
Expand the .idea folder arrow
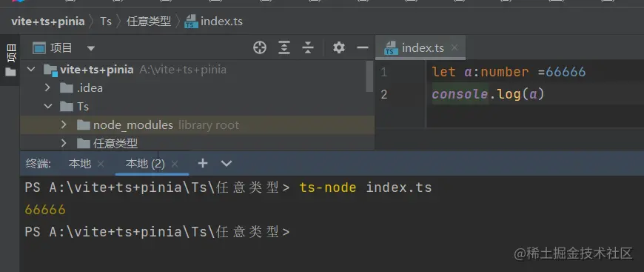[x=47, y=87]
